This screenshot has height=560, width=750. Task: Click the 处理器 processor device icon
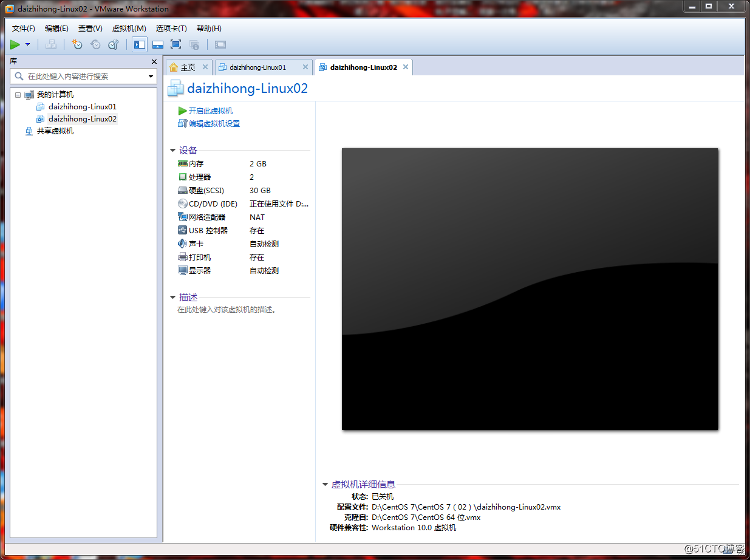[x=183, y=177]
